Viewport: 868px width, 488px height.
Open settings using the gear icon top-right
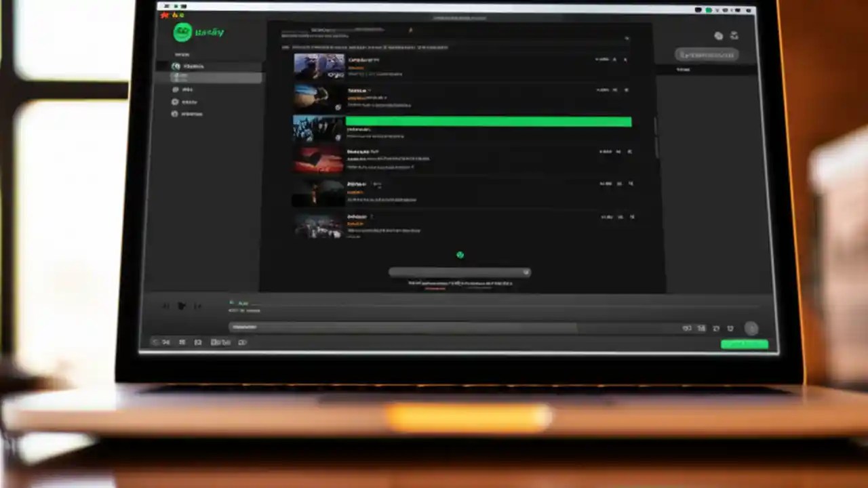click(719, 35)
